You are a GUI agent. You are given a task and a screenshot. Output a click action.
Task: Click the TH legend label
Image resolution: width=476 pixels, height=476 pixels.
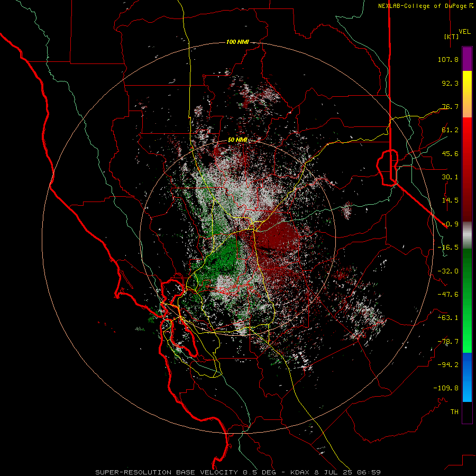click(454, 412)
